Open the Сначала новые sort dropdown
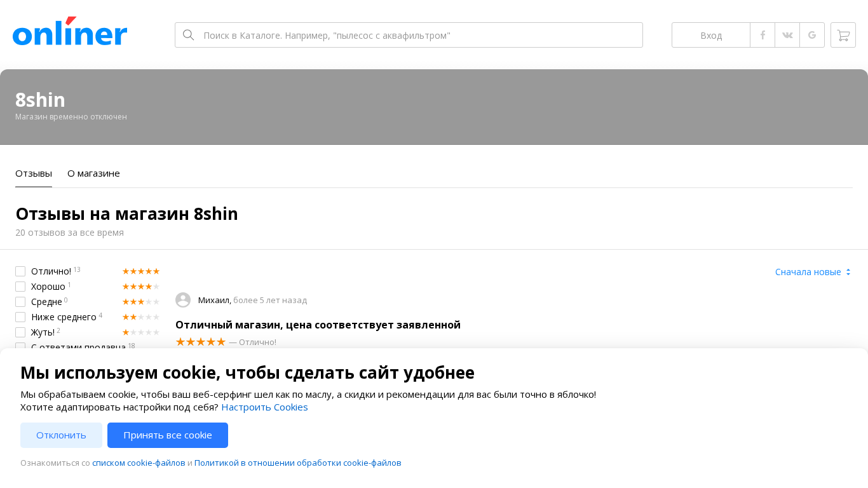This screenshot has width=868, height=488. coord(813,272)
